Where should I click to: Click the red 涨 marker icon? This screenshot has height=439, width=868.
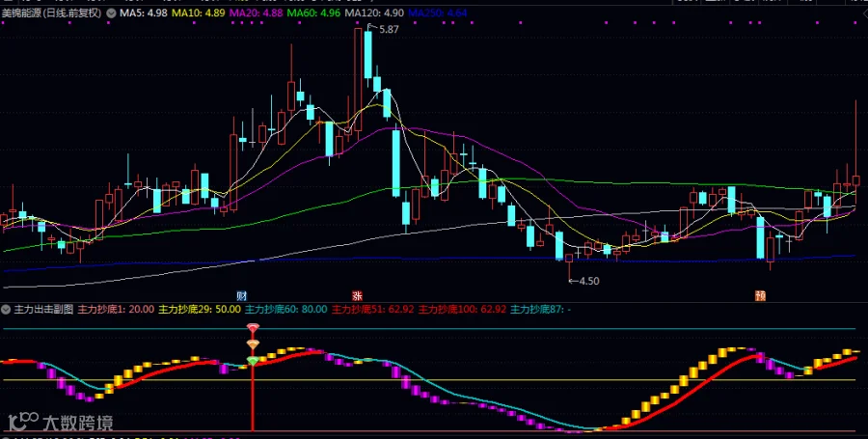coord(356,294)
